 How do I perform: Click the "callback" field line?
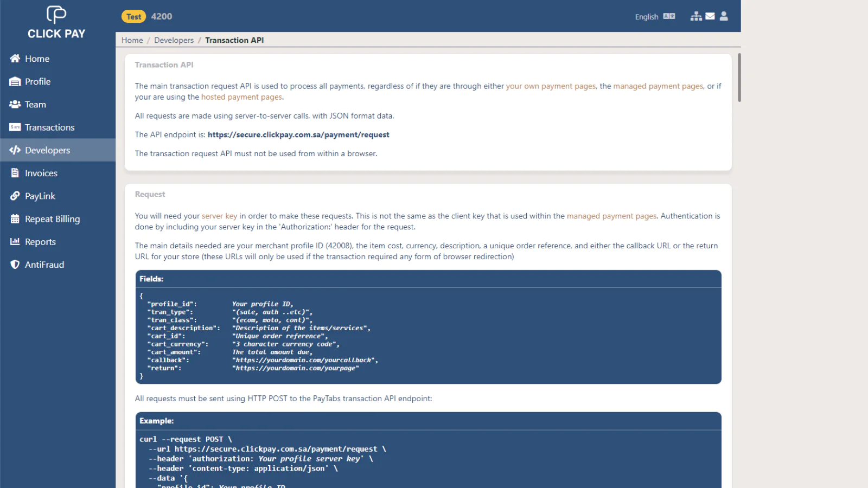[263, 360]
